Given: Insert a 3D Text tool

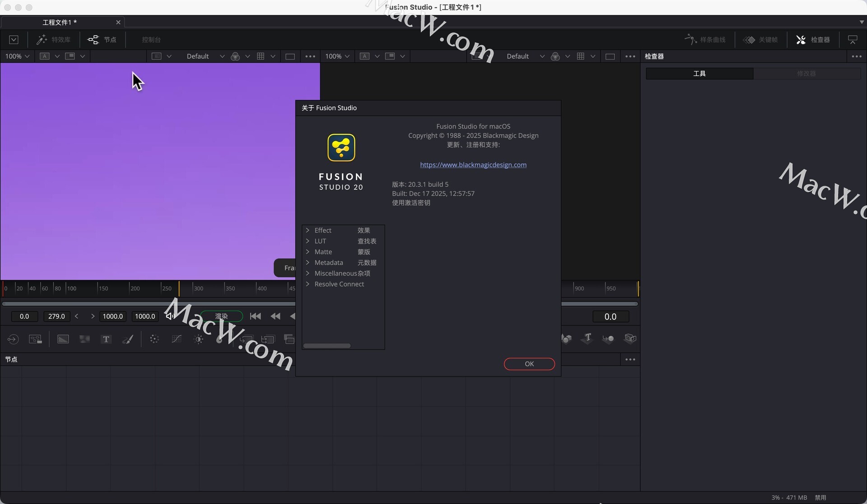Looking at the screenshot, I should click(x=587, y=338).
